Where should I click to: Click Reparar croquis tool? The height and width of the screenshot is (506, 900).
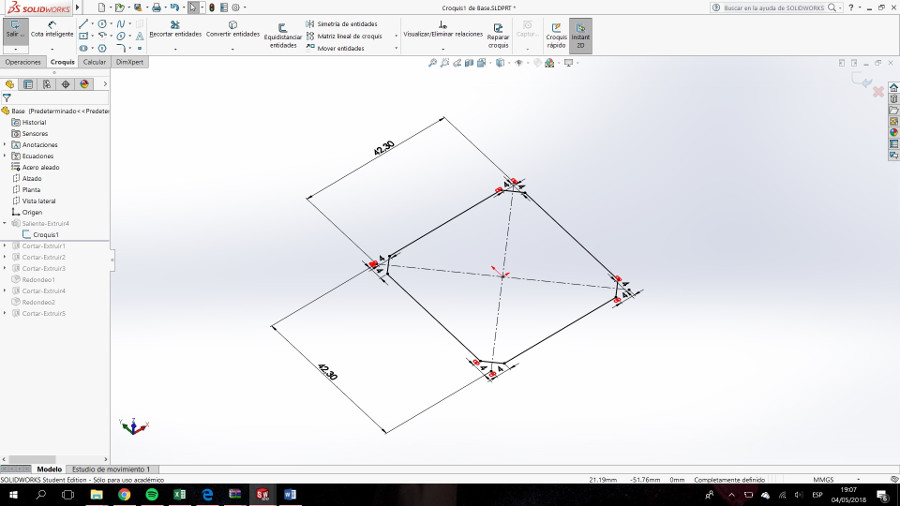tap(498, 36)
